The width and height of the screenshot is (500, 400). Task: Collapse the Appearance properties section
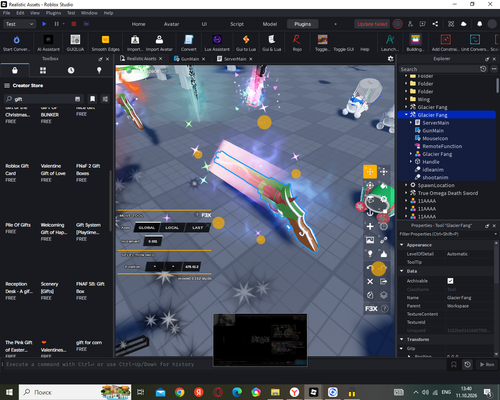click(x=402, y=245)
